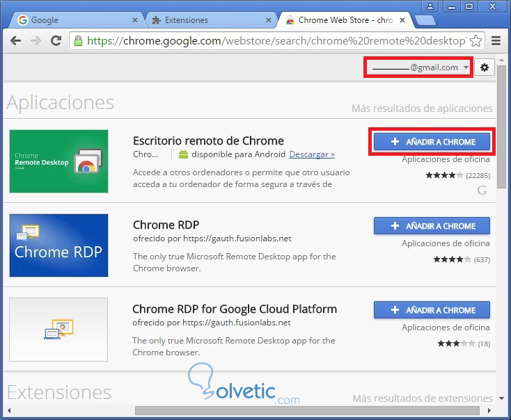Click the Google Cloud Platform RDP thumbnail

(58, 330)
